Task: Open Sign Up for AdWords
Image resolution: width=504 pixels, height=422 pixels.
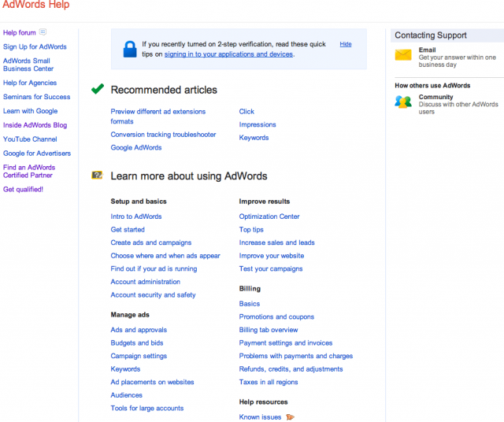Action: (35, 47)
